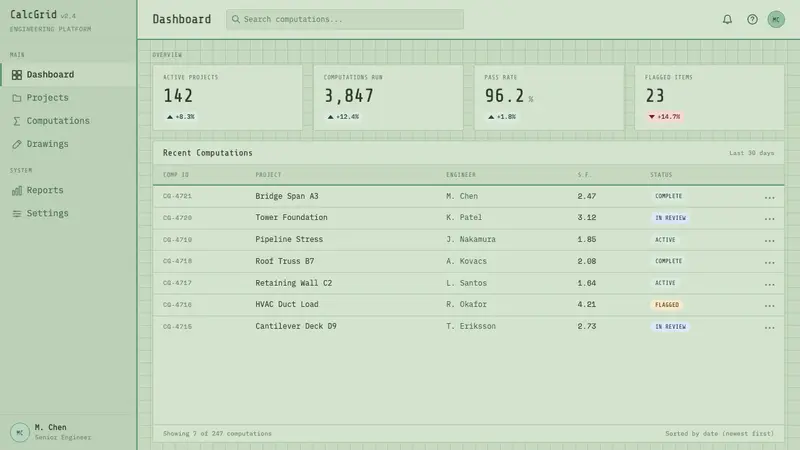
Task: Click Sorted by date (newest first) text
Action: tap(719, 434)
